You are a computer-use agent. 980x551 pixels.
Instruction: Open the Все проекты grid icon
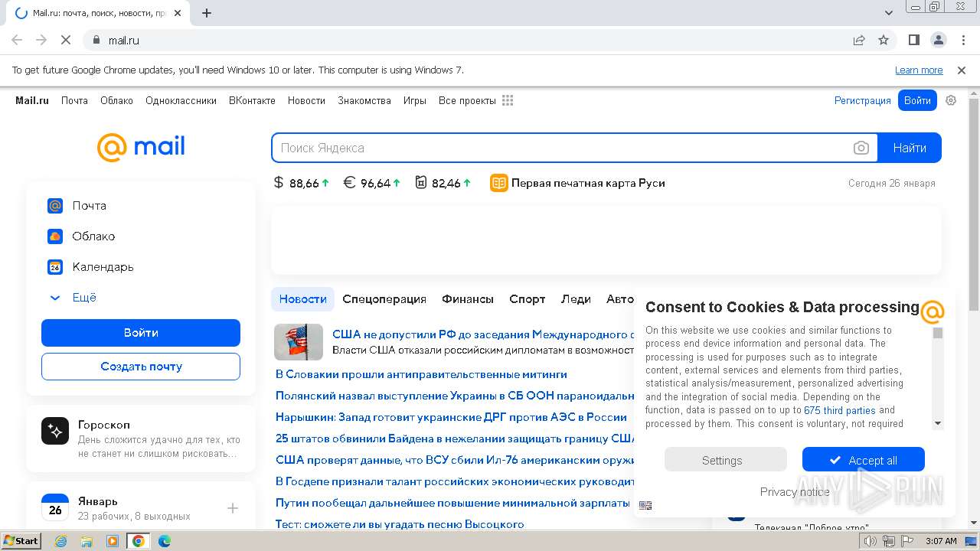coord(508,100)
